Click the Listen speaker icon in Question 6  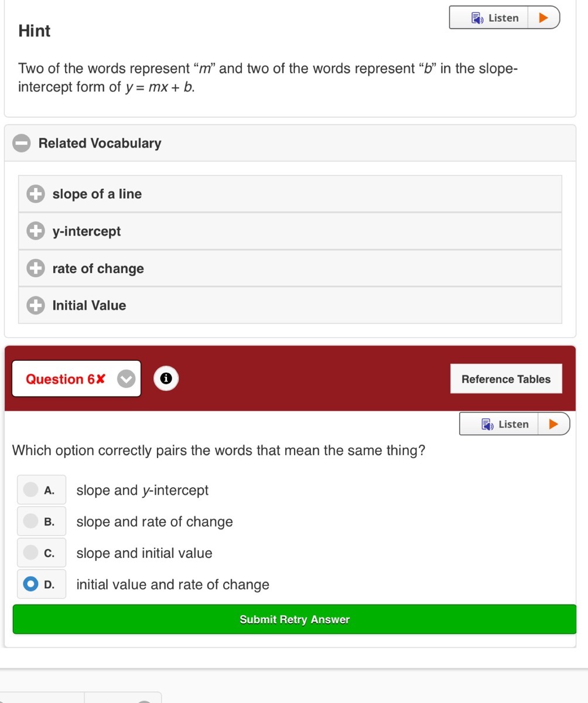coord(487,424)
